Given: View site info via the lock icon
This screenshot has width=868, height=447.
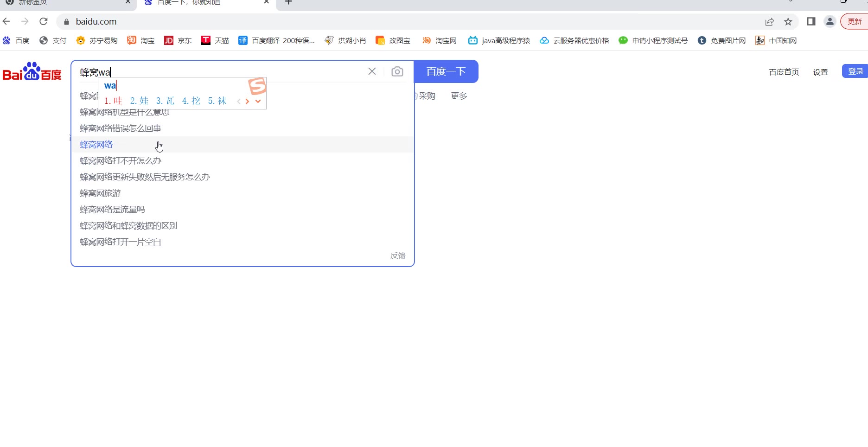Looking at the screenshot, I should pyautogui.click(x=66, y=22).
